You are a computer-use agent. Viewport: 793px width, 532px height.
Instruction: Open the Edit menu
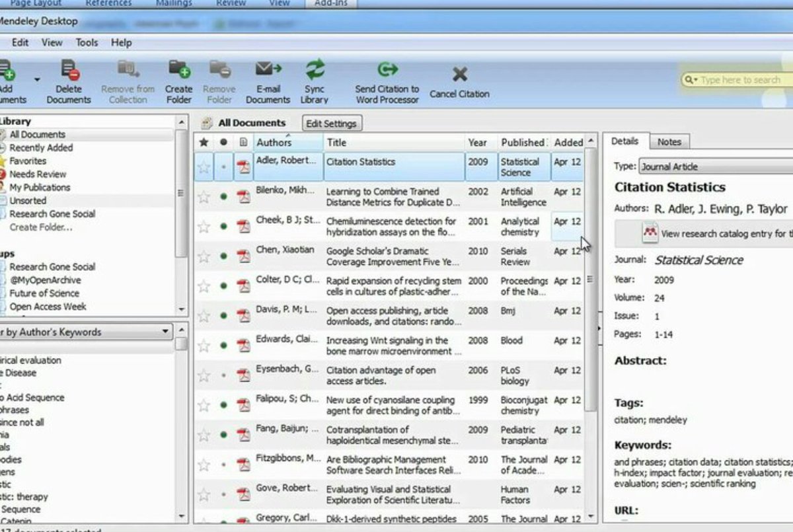click(20, 42)
